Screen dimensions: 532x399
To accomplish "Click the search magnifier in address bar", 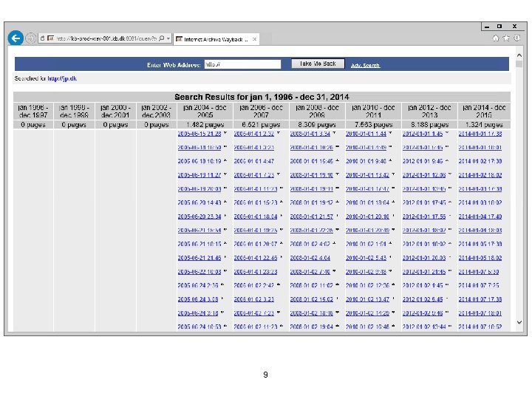I will coord(162,38).
